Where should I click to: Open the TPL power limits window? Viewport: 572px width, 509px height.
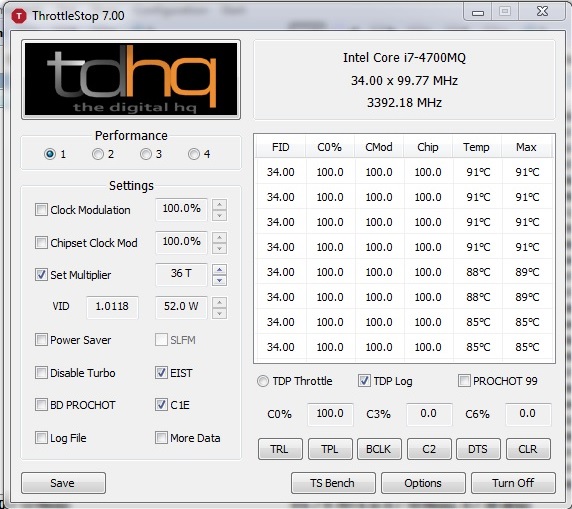tap(330, 449)
